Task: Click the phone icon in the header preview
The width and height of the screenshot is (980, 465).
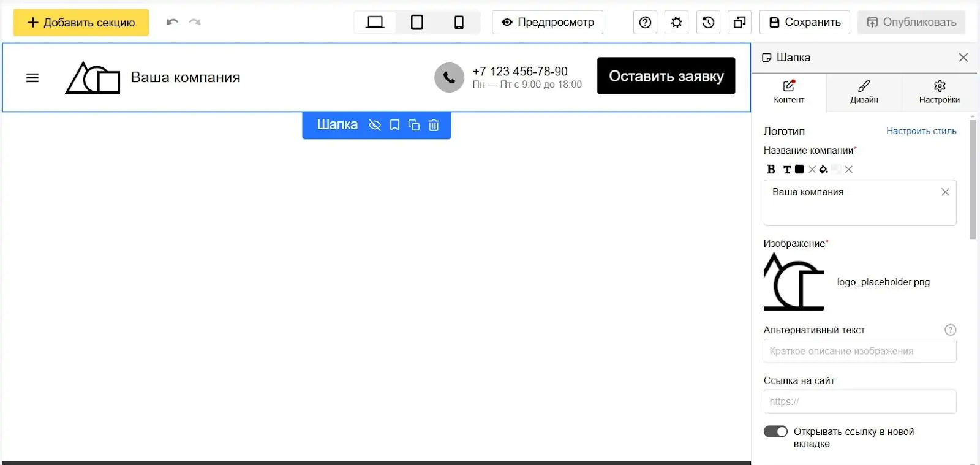Action: [x=450, y=78]
